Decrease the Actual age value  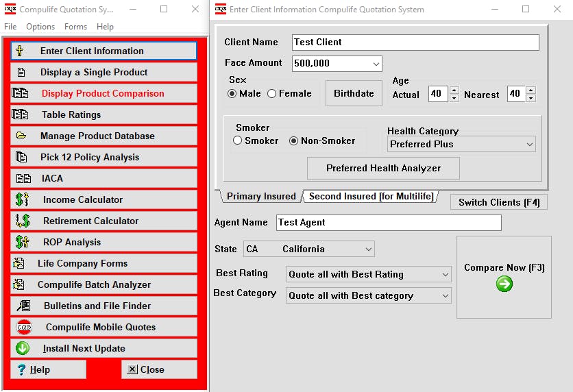pyautogui.click(x=454, y=98)
